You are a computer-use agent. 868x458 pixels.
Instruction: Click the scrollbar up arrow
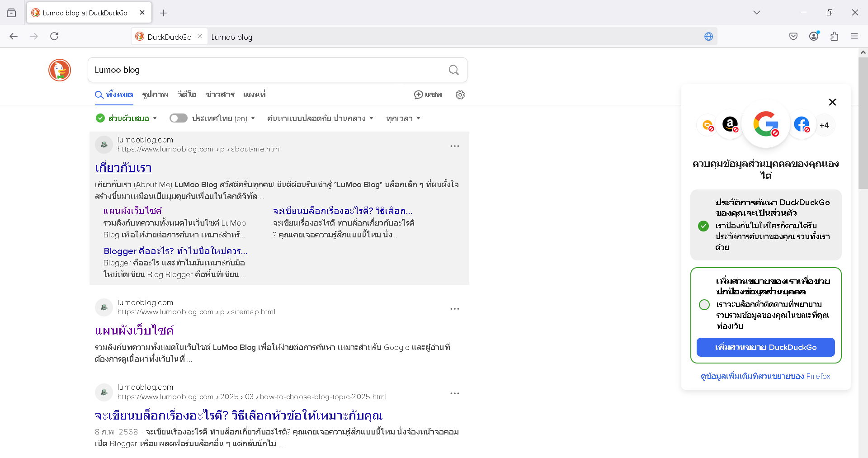click(x=863, y=52)
